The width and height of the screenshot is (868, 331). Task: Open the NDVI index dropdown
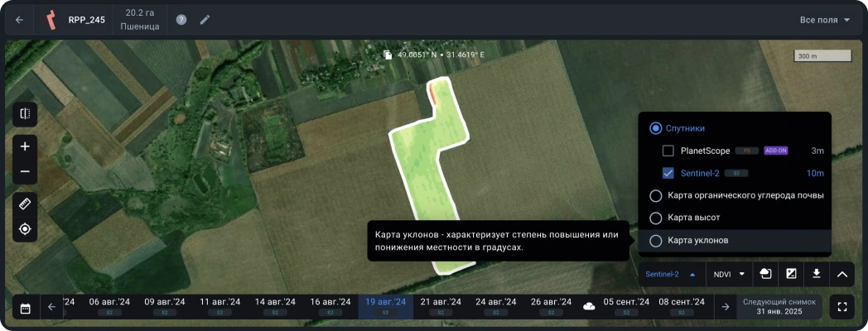point(730,274)
